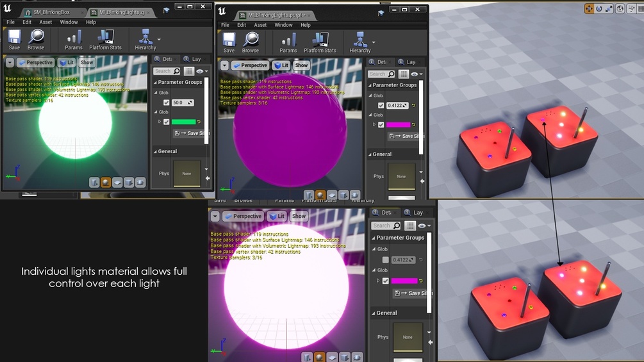Open magenta swatch in top purple window
This screenshot has width=644, height=362.
point(398,125)
